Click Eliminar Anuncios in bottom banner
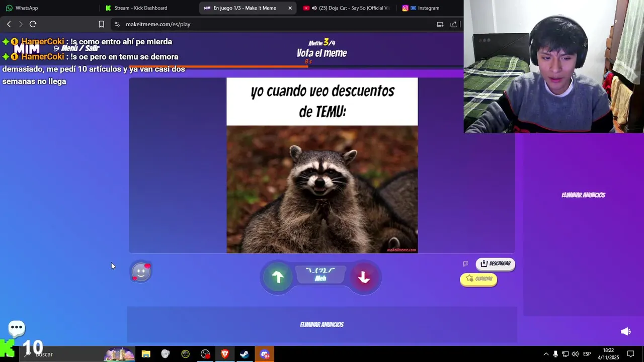 click(321, 325)
